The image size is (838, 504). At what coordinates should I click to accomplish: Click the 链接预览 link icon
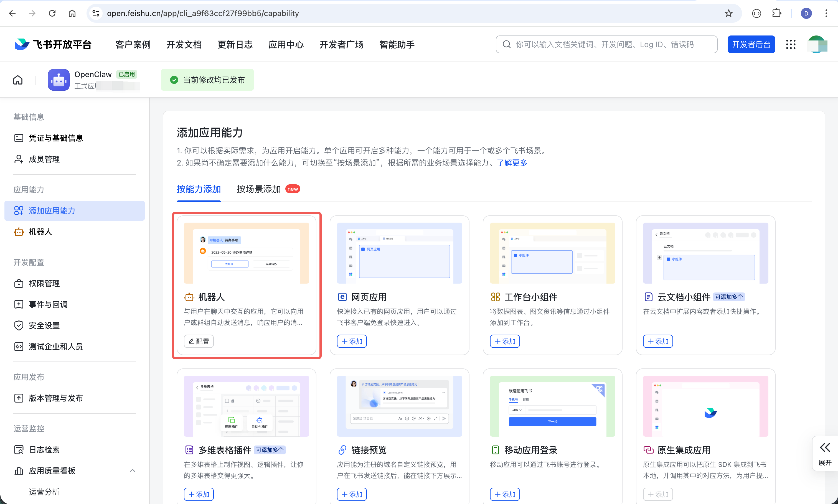coord(342,450)
